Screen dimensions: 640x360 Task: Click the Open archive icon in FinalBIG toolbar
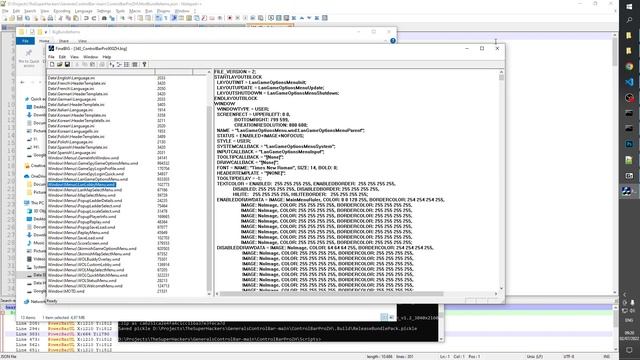pyautogui.click(x=60, y=64)
